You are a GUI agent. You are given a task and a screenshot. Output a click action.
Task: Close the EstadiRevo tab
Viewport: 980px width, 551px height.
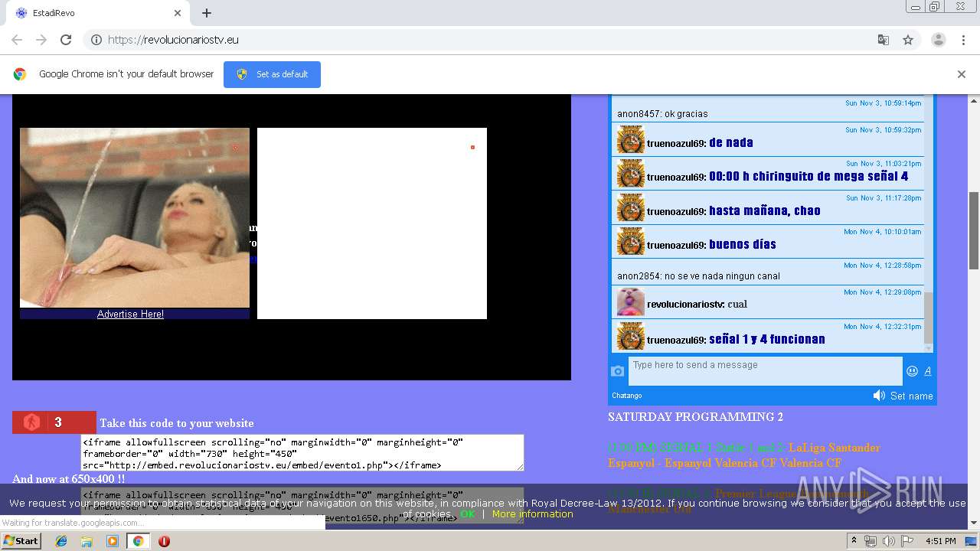click(178, 13)
